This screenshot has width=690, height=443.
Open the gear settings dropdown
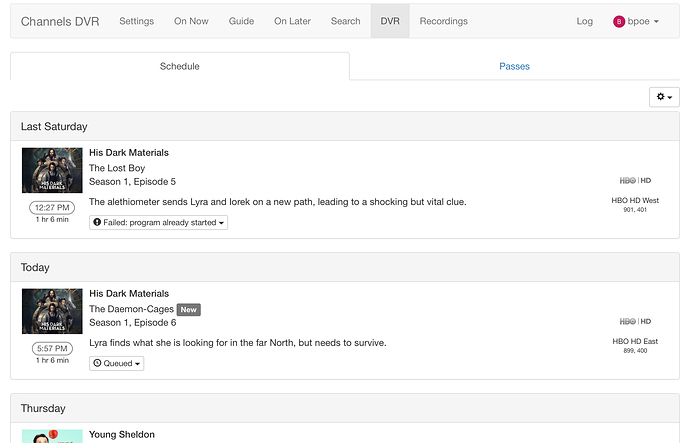pos(664,97)
